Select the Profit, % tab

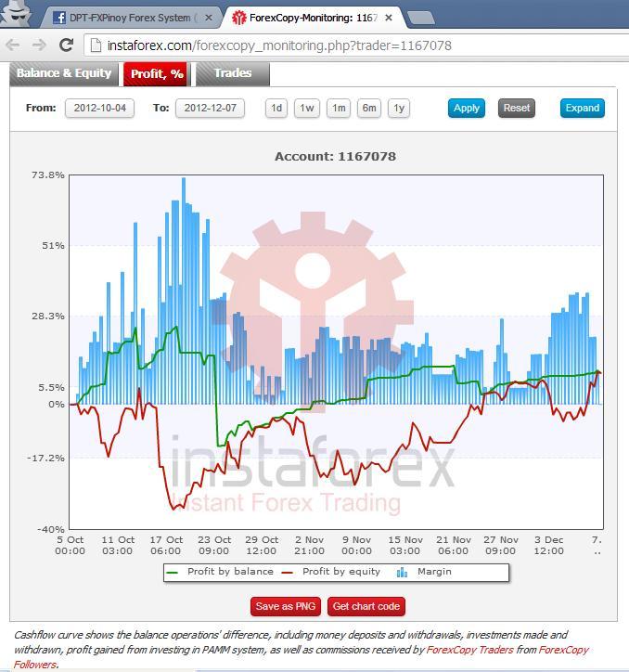point(157,73)
